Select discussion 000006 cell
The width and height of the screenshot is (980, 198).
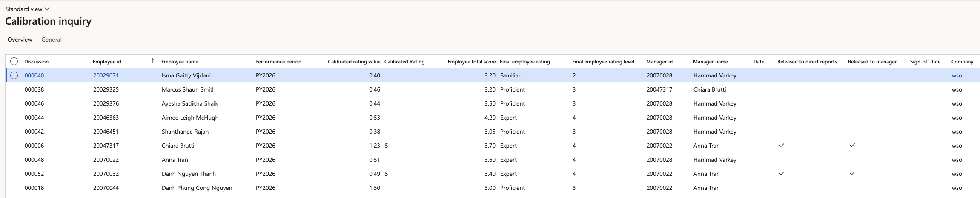pos(34,146)
